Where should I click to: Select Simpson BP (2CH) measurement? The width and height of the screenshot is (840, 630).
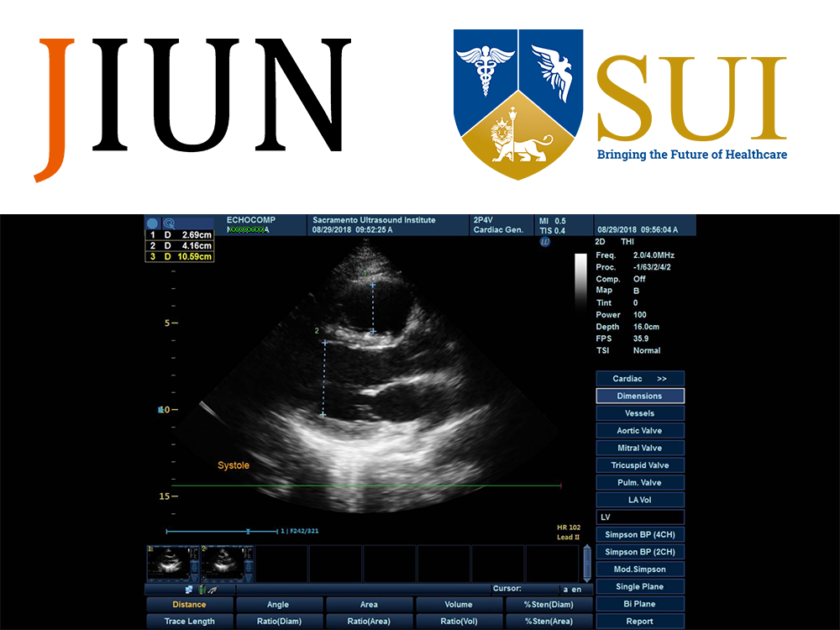pos(640,552)
